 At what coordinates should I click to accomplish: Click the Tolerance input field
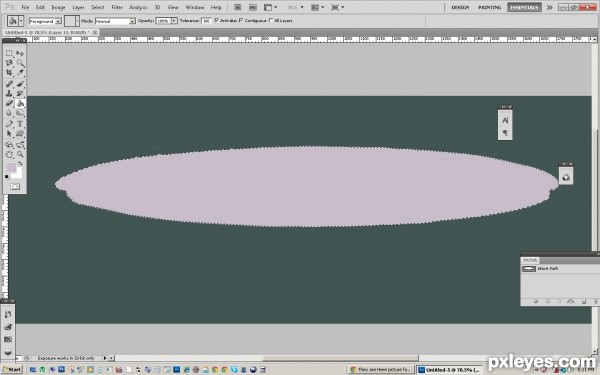pos(206,21)
